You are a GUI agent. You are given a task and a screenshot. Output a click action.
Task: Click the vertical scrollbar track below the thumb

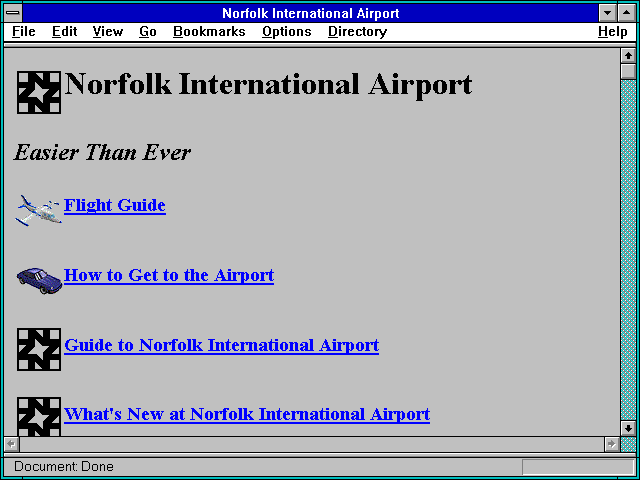click(628, 250)
